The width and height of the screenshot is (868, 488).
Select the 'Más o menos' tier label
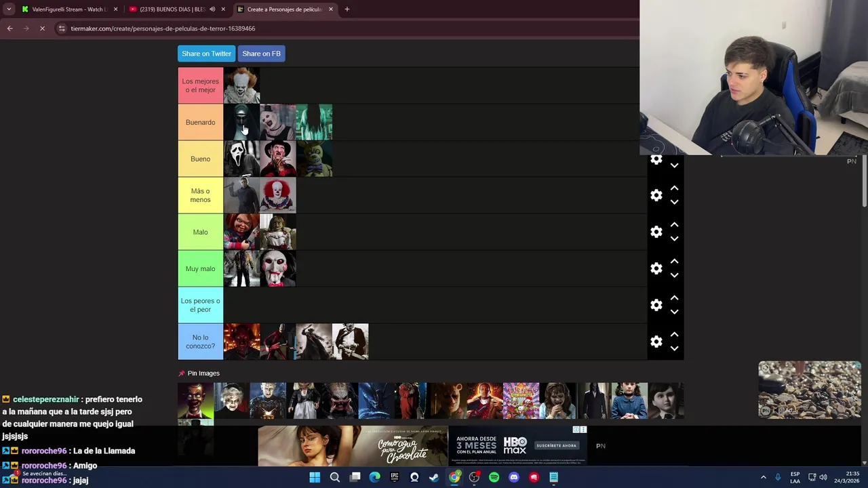pyautogui.click(x=201, y=195)
